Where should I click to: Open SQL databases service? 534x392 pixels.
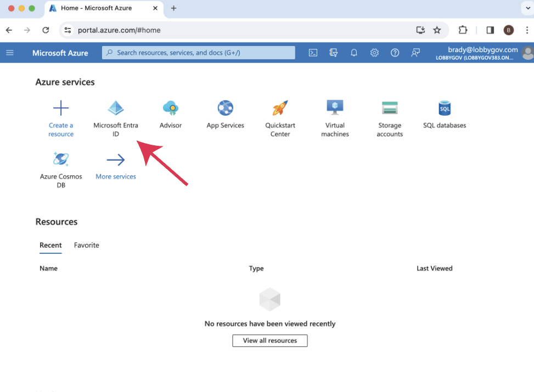tap(445, 115)
